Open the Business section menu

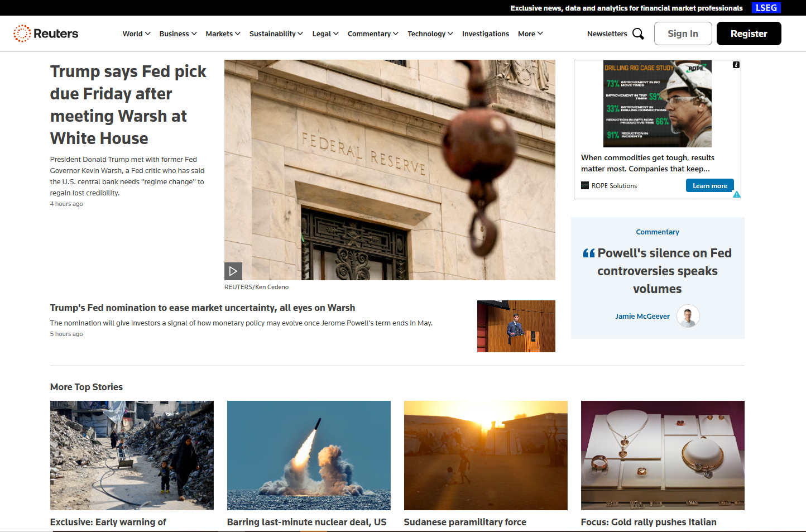point(177,33)
